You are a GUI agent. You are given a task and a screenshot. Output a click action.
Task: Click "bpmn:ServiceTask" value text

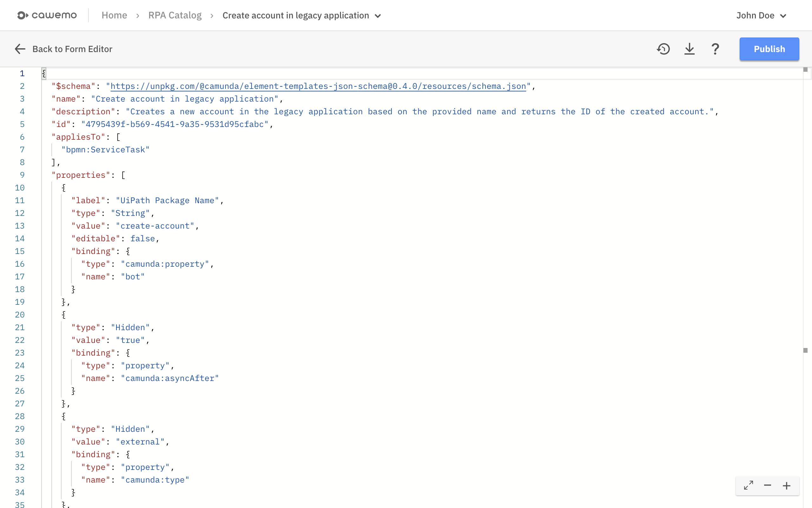tap(105, 150)
